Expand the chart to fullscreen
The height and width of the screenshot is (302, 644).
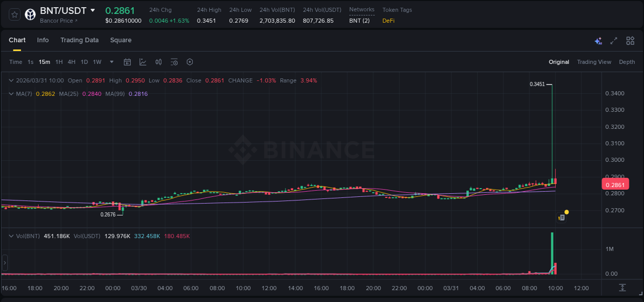point(614,40)
